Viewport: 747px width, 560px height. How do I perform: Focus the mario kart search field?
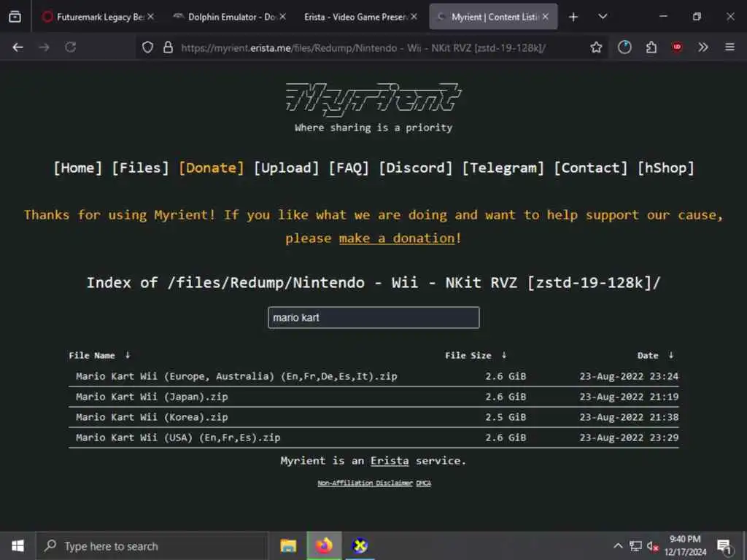pos(373,318)
